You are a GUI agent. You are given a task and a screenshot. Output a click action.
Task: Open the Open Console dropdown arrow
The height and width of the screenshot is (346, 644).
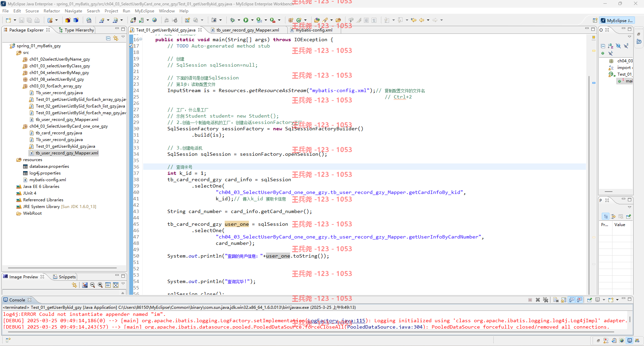coord(617,300)
